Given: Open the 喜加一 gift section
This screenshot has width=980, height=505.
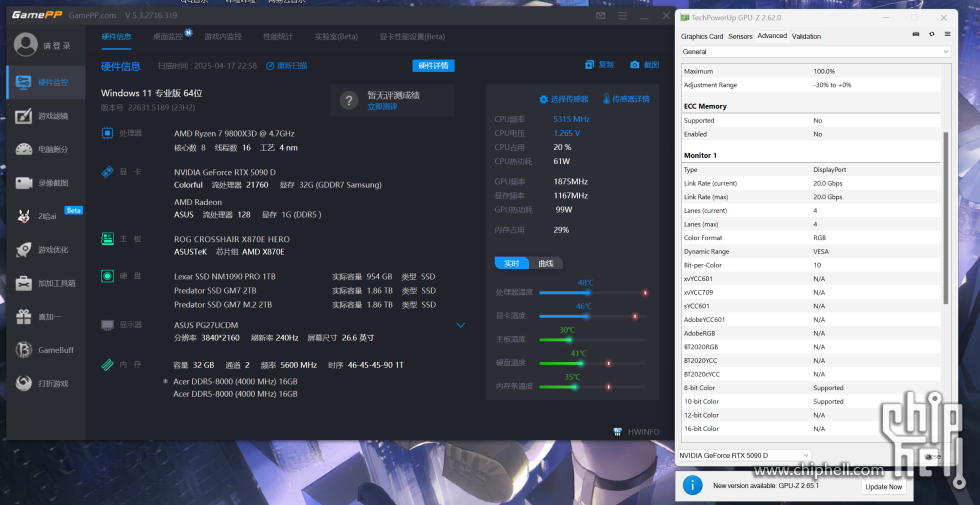Looking at the screenshot, I should 46,317.
